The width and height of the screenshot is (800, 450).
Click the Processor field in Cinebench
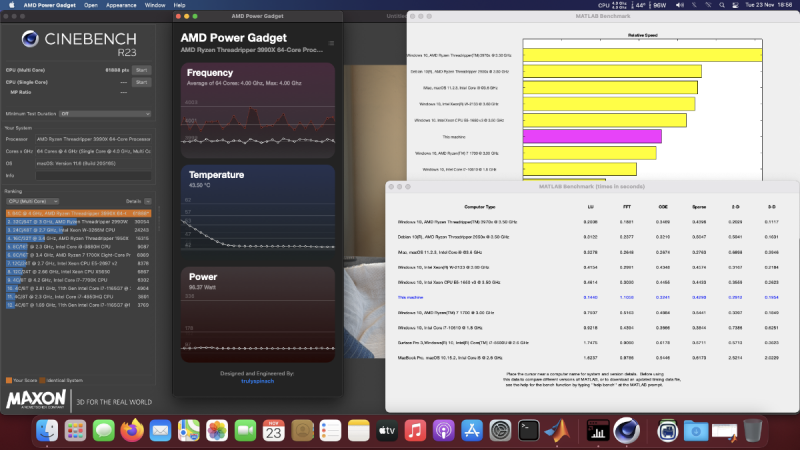coord(93,139)
